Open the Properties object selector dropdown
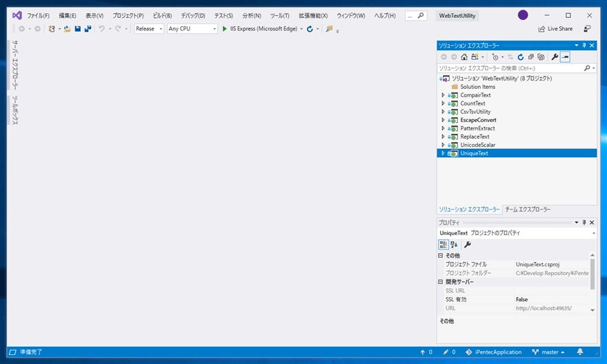This screenshot has width=607, height=364. point(593,233)
